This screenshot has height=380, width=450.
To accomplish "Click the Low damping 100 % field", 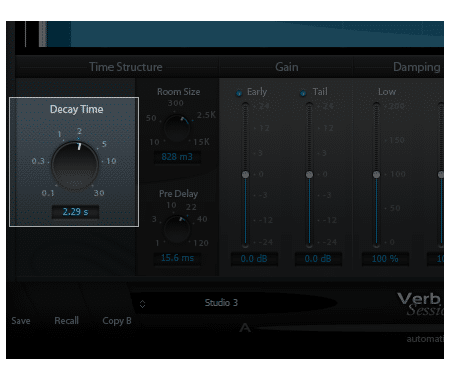I will [385, 259].
